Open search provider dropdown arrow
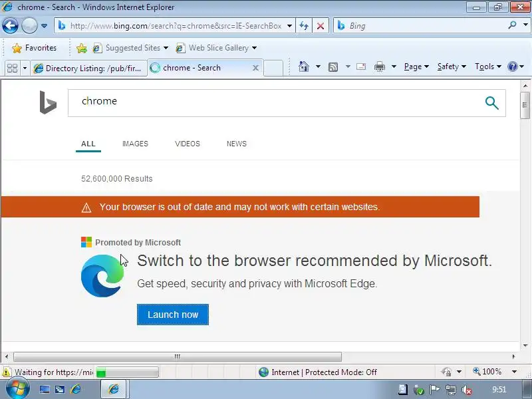This screenshot has width=532, height=399. tap(525, 25)
